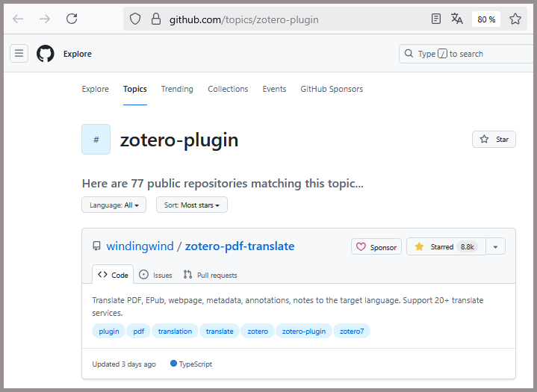Select the zotero-plugin topic tag
The width and height of the screenshot is (537, 392).
coord(304,331)
